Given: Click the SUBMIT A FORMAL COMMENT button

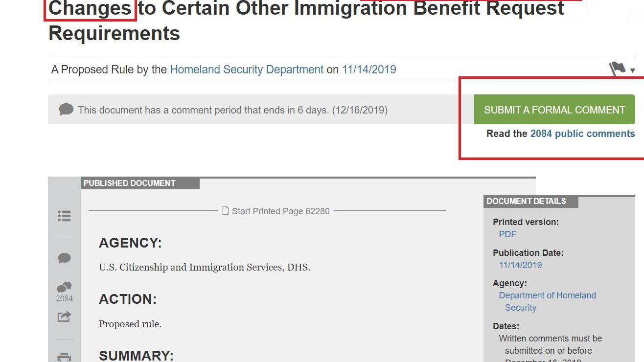Looking at the screenshot, I should [x=554, y=110].
